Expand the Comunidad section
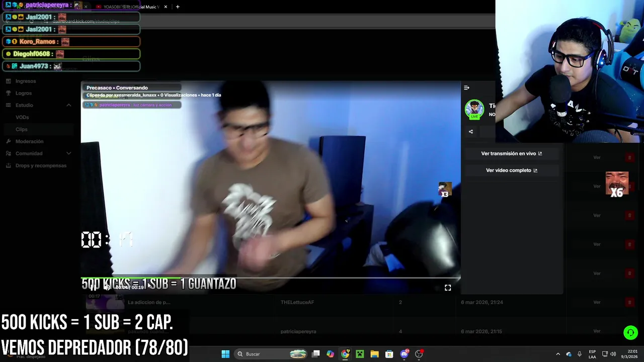This screenshot has width=644, height=362. (69, 153)
